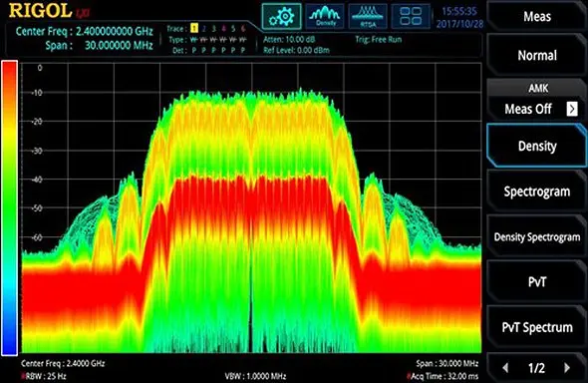Click the time and date display

(459, 17)
